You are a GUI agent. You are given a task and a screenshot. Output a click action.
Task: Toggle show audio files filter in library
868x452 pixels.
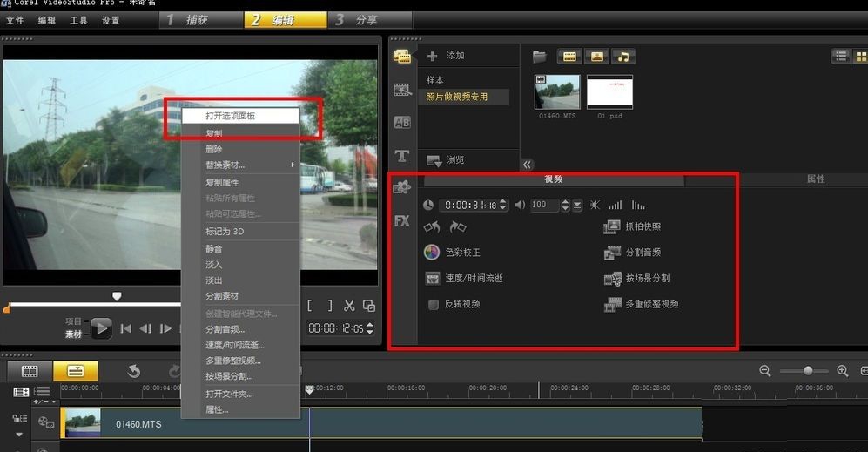click(622, 57)
